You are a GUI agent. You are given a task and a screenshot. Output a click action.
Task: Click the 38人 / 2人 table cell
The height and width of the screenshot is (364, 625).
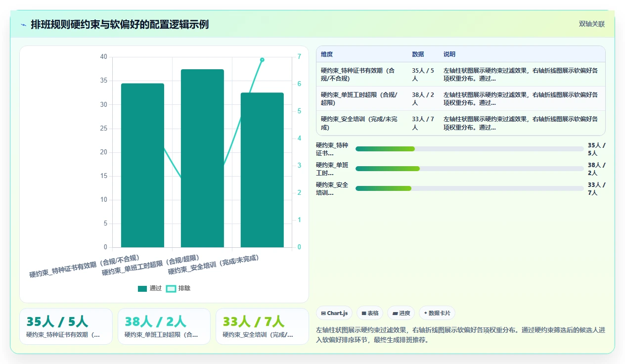(423, 98)
